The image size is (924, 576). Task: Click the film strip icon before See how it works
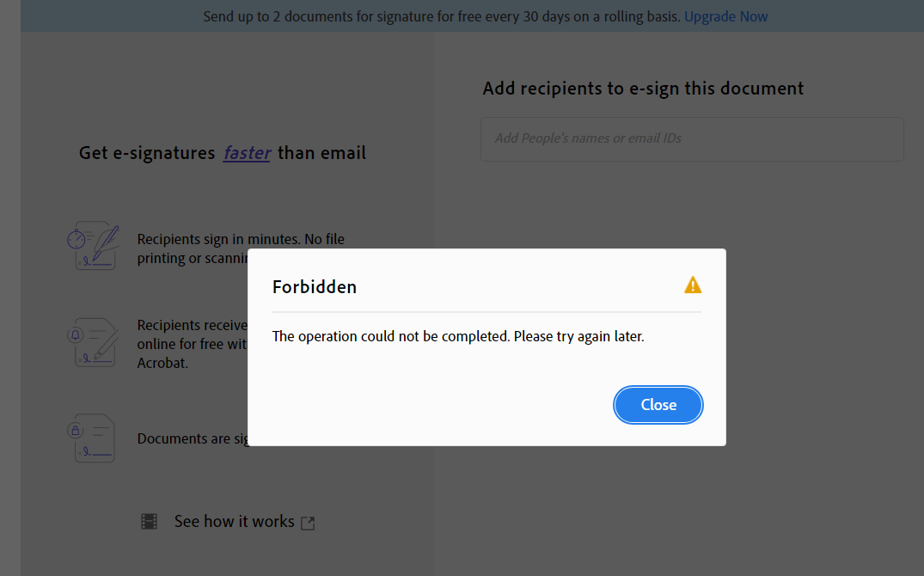pyautogui.click(x=149, y=521)
